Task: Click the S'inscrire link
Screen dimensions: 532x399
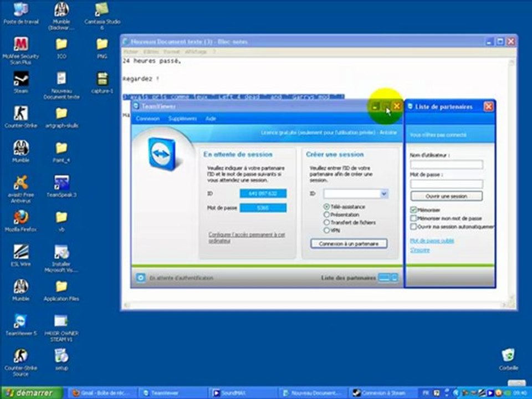Action: click(x=420, y=250)
